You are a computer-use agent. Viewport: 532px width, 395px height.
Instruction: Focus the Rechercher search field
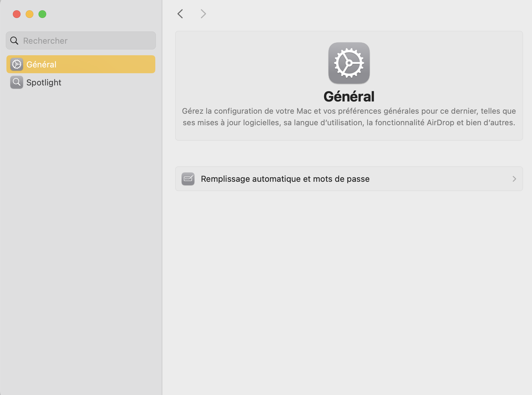point(81,40)
